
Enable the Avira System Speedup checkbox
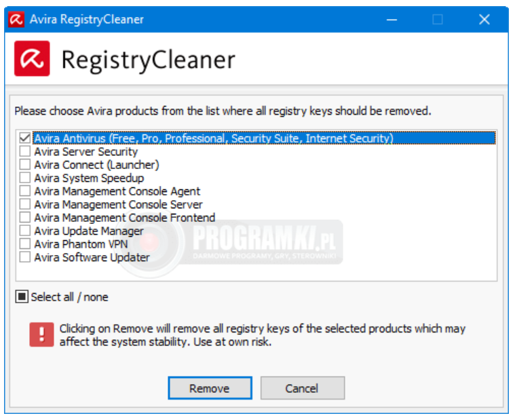point(25,177)
